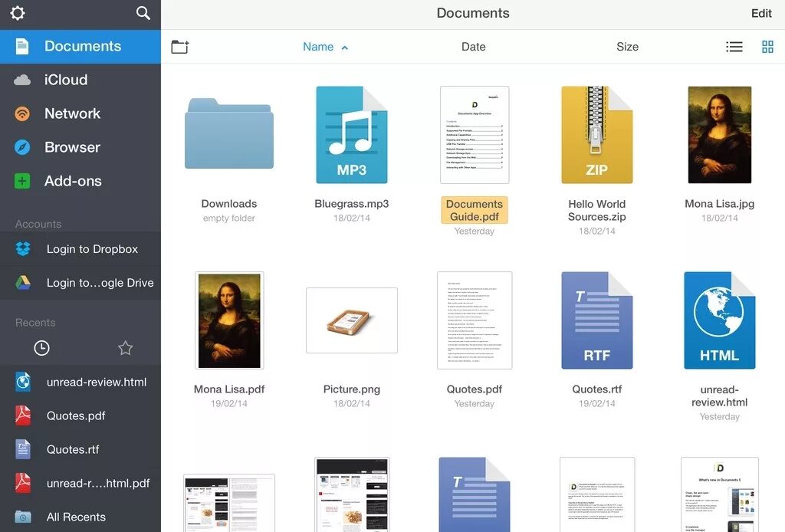Image resolution: width=785 pixels, height=532 pixels.
Task: Click the Google Drive logo icon
Action: [23, 283]
